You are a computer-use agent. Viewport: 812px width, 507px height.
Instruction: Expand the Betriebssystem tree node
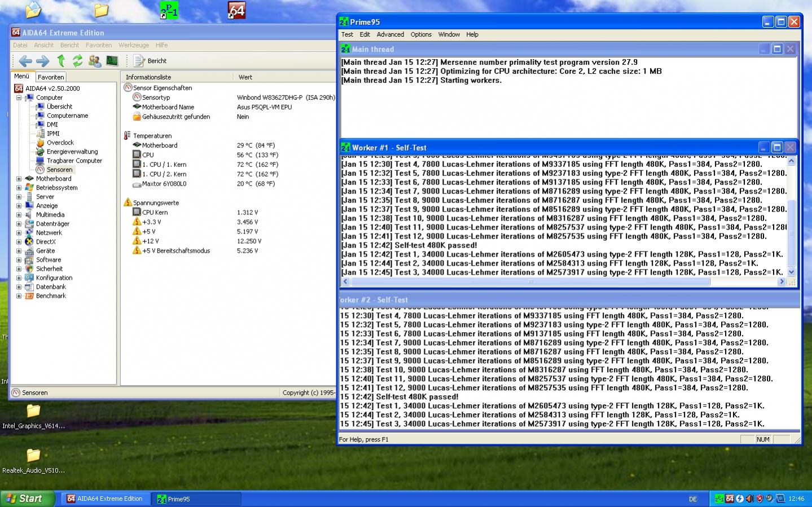tap(19, 188)
